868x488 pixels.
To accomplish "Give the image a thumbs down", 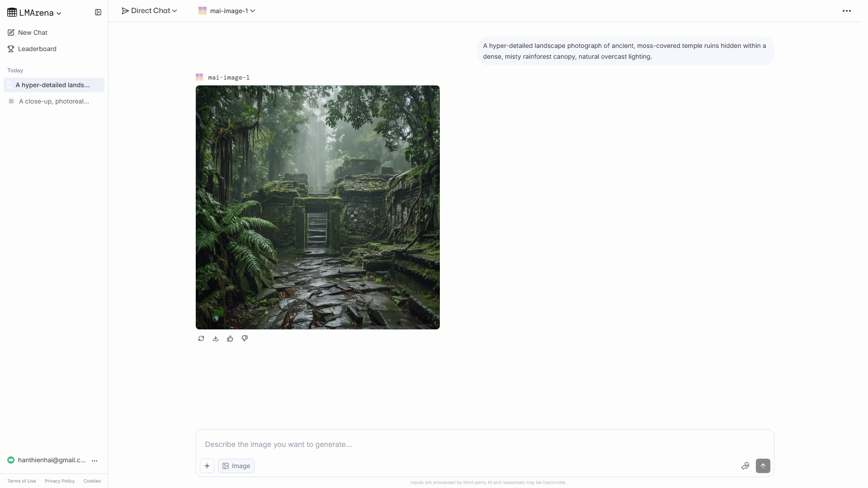I will [245, 338].
